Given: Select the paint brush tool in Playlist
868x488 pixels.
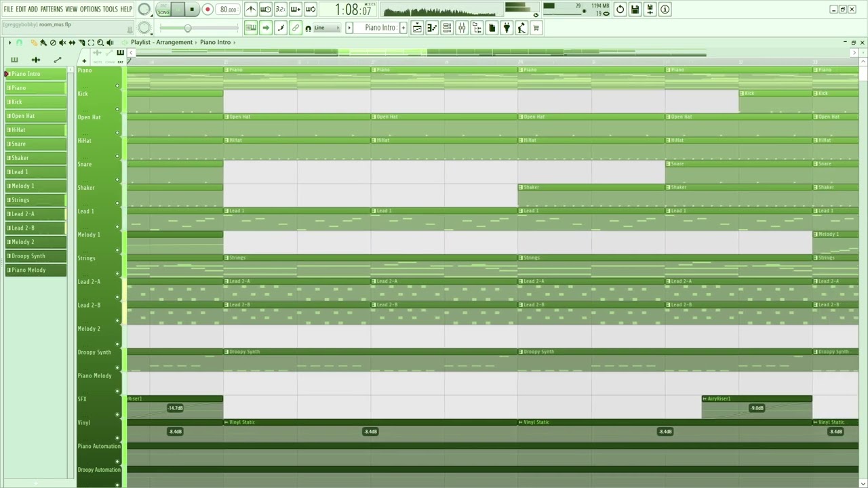Looking at the screenshot, I should coord(44,43).
